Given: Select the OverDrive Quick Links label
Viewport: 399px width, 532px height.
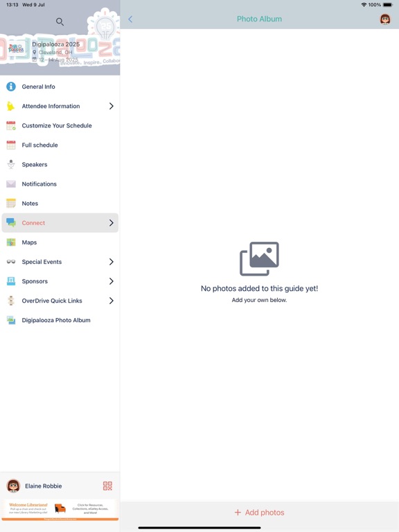Looking at the screenshot, I should coord(52,301).
